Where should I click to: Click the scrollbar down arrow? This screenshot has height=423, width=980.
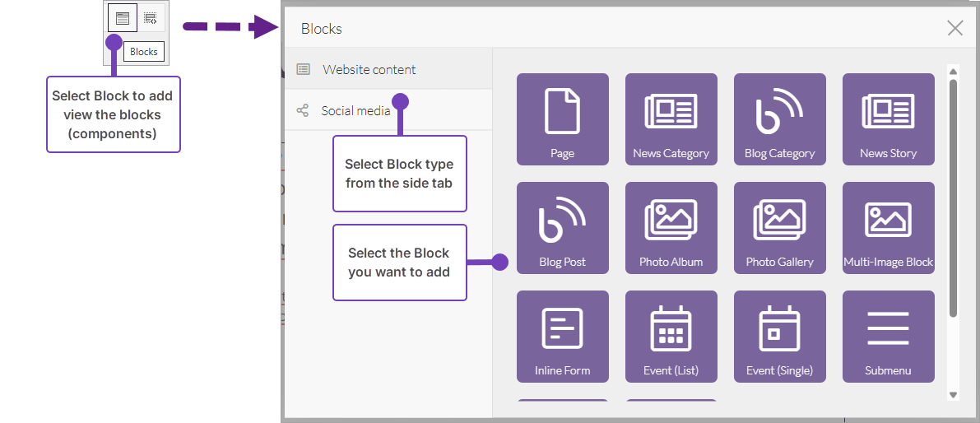point(953,395)
